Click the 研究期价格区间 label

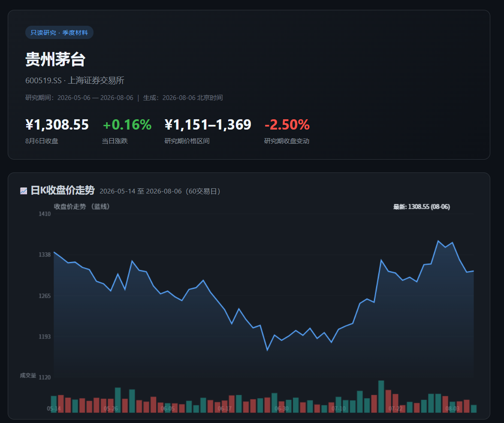click(187, 141)
